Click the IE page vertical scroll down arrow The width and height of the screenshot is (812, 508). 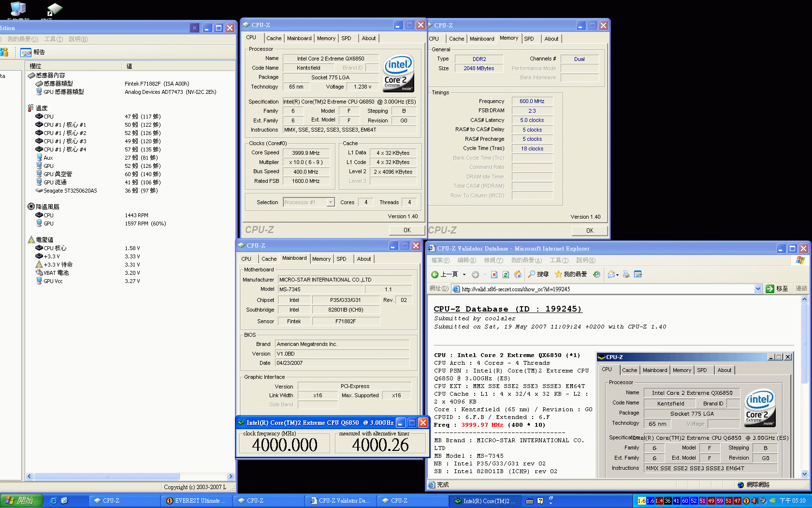[x=804, y=474]
